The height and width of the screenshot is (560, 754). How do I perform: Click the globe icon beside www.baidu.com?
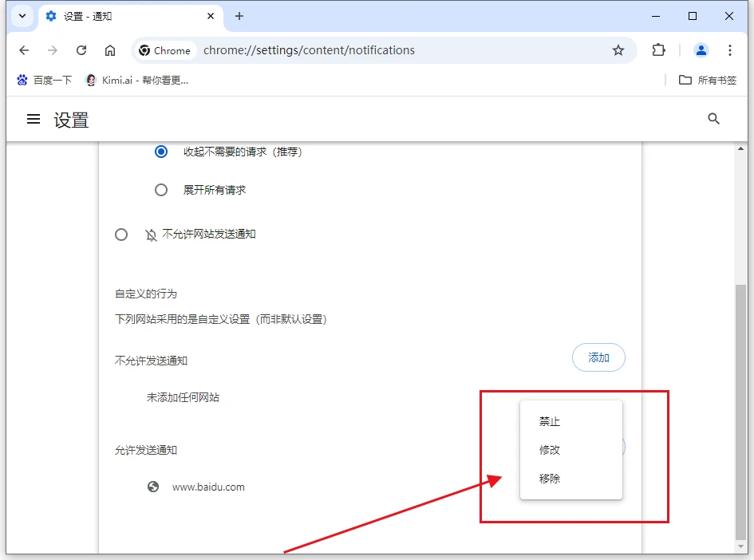pyautogui.click(x=153, y=487)
